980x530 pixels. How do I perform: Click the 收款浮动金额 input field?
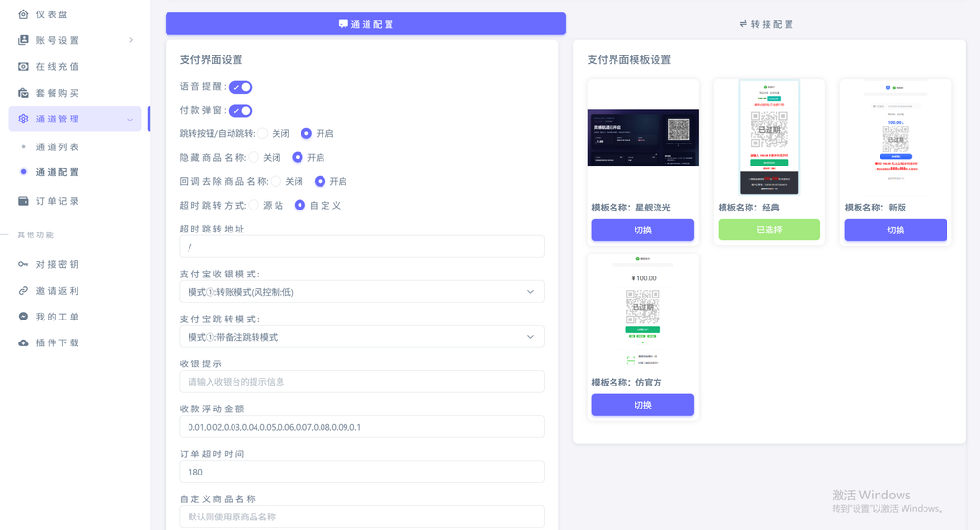coord(362,427)
